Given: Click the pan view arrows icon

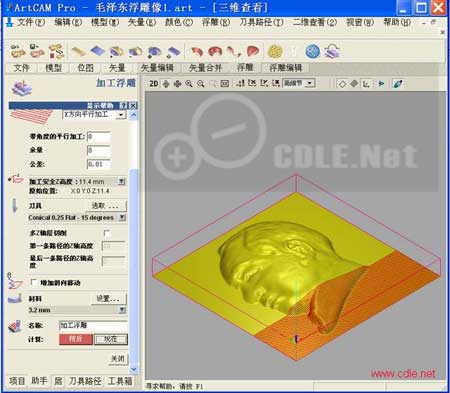Looking at the screenshot, I should click(x=177, y=84).
